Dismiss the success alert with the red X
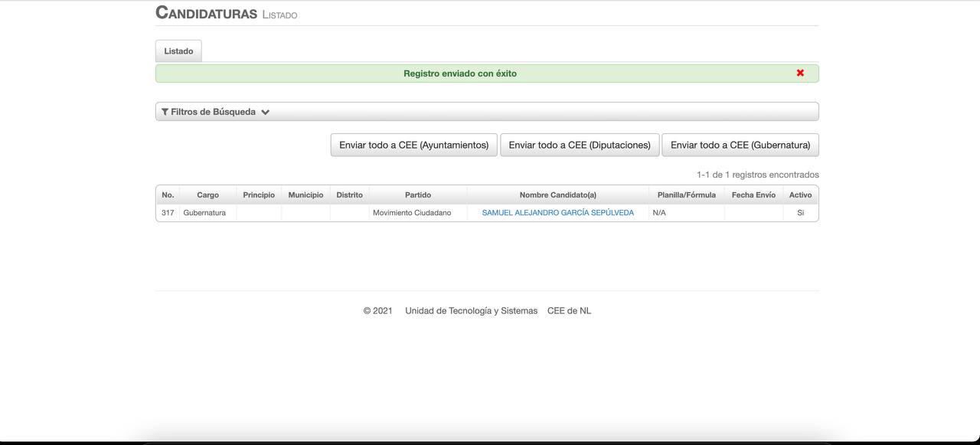The width and height of the screenshot is (980, 445). coord(800,73)
